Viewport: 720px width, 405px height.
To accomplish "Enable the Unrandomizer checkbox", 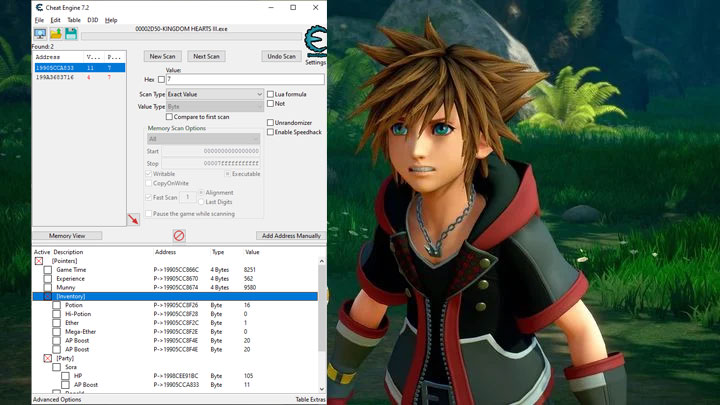I will pos(270,123).
